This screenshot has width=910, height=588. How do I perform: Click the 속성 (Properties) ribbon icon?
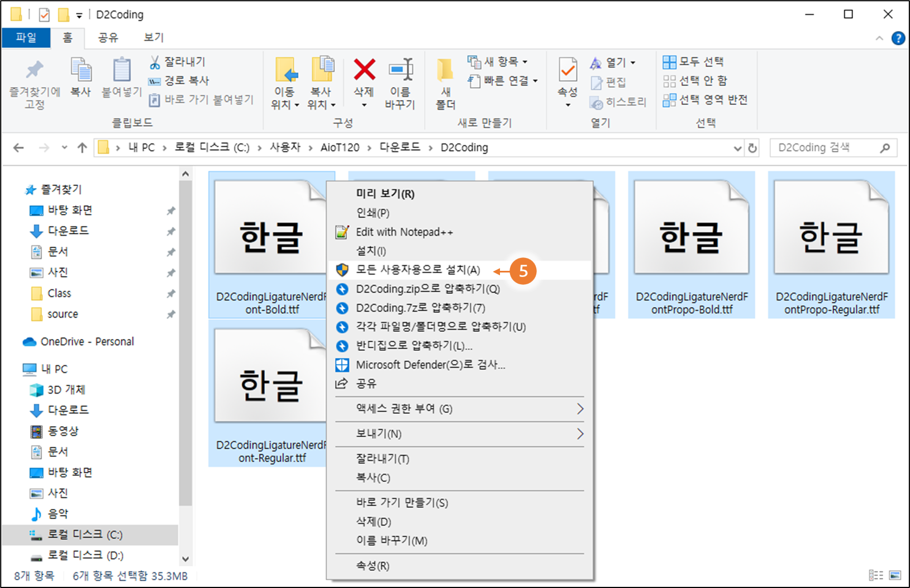pyautogui.click(x=568, y=69)
